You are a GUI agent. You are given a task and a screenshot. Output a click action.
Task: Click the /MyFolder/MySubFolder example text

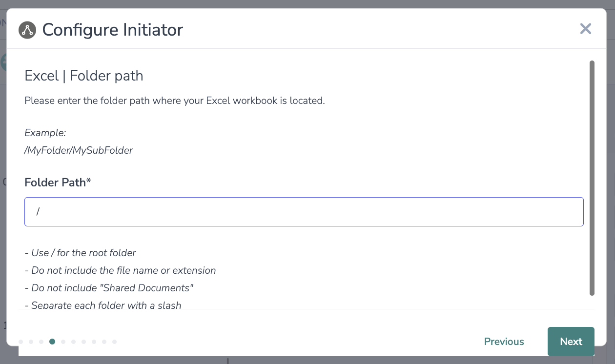pos(79,150)
